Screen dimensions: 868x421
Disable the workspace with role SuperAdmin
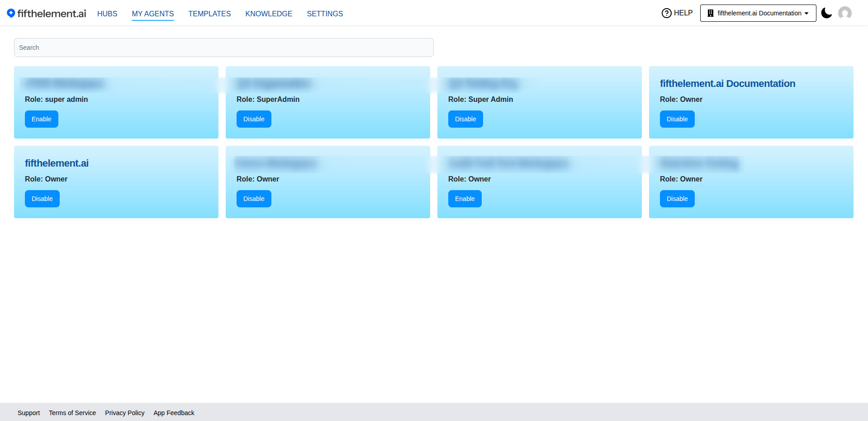pyautogui.click(x=254, y=119)
